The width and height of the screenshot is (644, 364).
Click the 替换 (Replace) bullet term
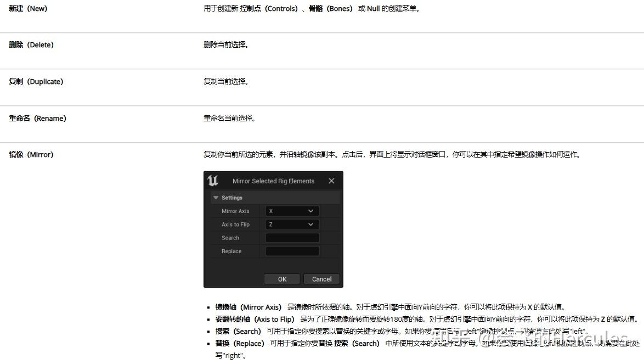[x=240, y=344]
